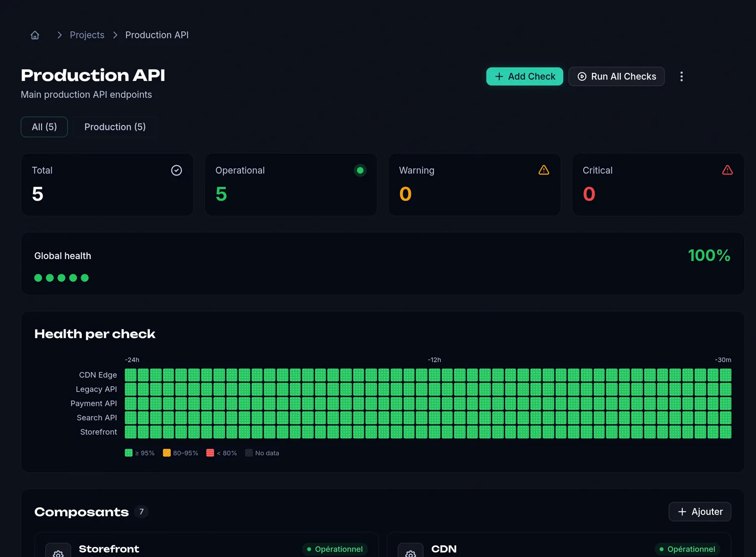
Task: Click the green dot on Operational card
Action: 360,170
